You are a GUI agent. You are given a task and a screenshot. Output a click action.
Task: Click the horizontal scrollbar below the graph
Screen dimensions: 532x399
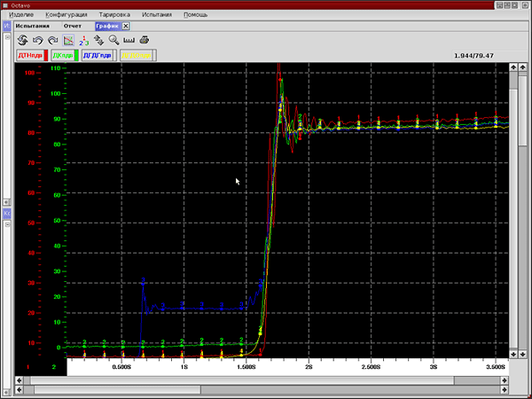click(266, 380)
